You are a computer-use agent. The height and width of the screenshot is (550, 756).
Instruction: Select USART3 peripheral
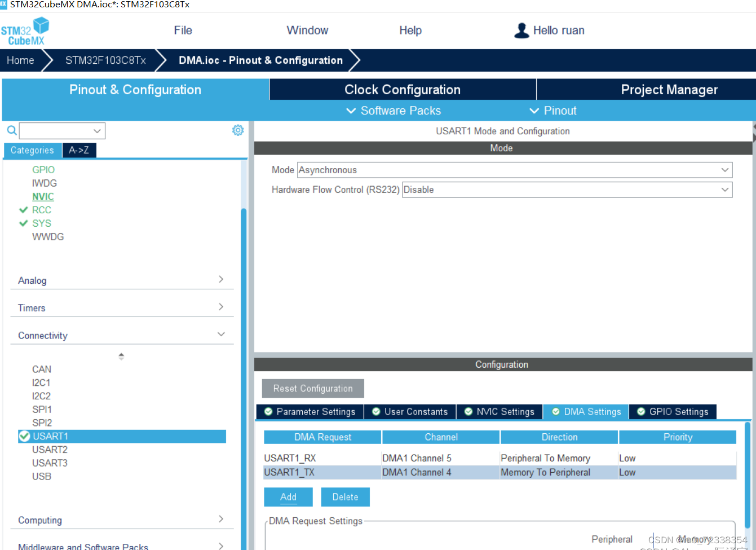50,463
